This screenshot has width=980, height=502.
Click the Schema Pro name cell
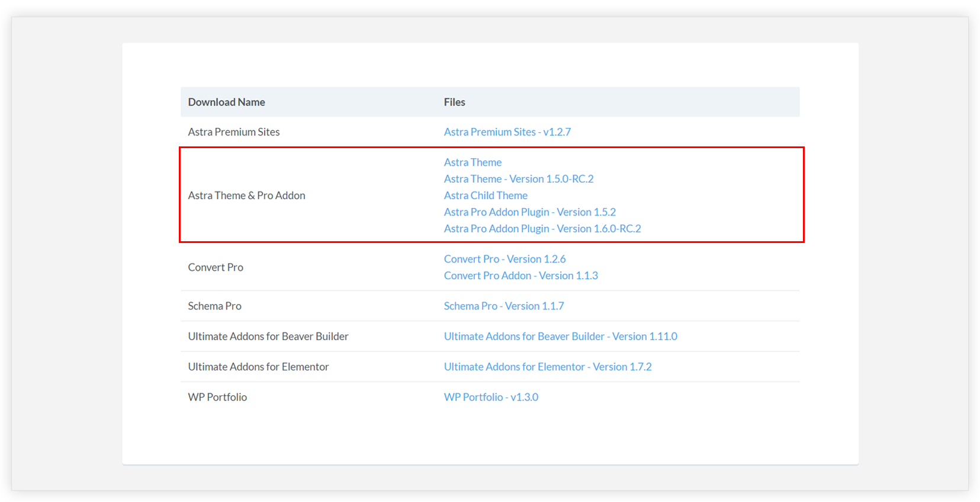click(214, 306)
